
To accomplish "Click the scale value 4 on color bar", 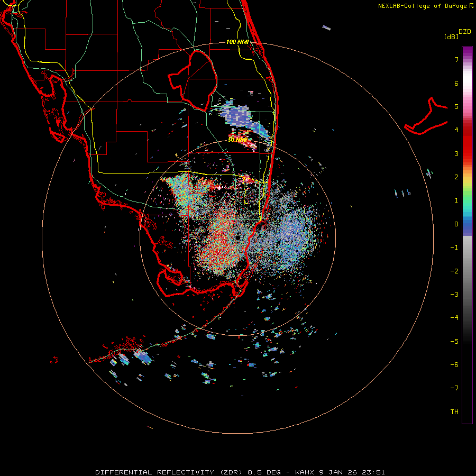I will [x=456, y=130].
